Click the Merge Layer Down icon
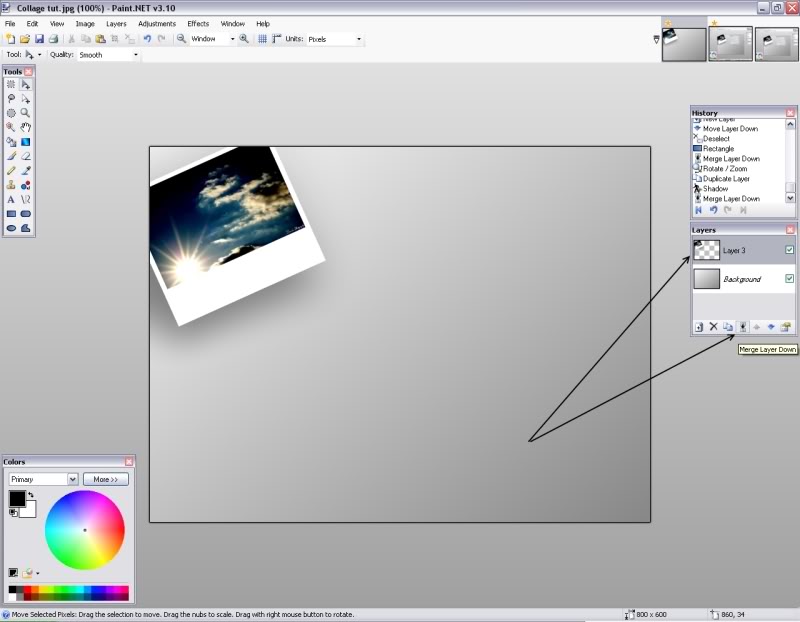The width and height of the screenshot is (800, 622). [x=743, y=327]
